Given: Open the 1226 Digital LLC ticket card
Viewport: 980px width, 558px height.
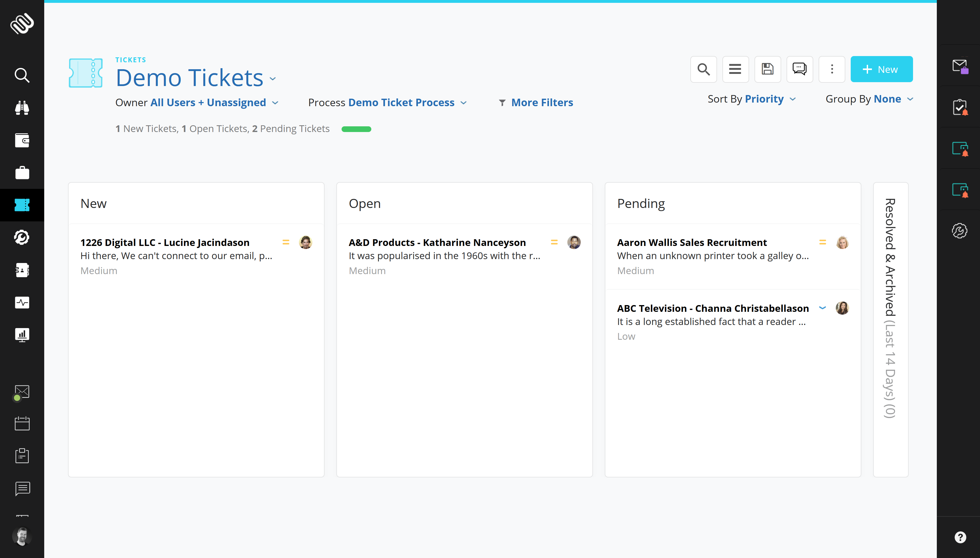Looking at the screenshot, I should click(x=165, y=243).
